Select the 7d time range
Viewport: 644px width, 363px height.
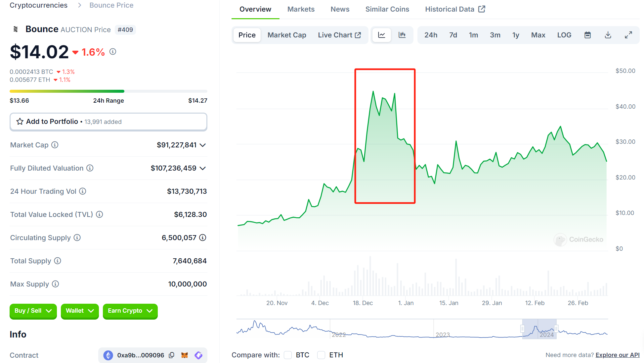[453, 35]
